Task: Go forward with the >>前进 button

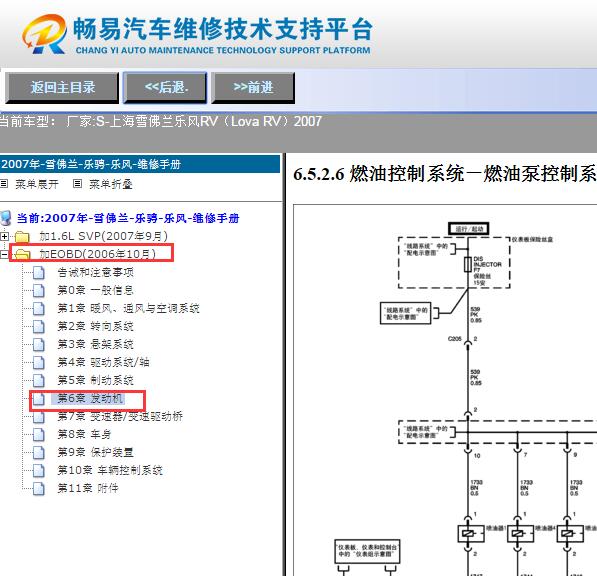Action: click(x=253, y=88)
